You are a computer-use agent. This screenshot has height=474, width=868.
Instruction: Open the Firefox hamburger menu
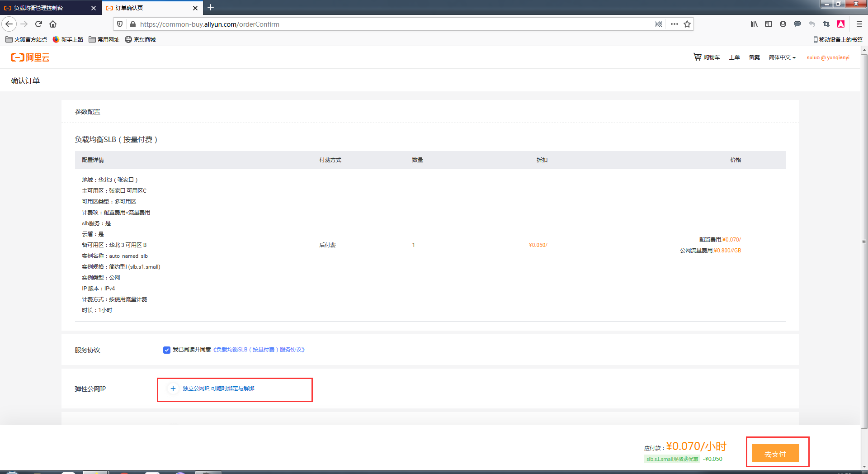[859, 24]
